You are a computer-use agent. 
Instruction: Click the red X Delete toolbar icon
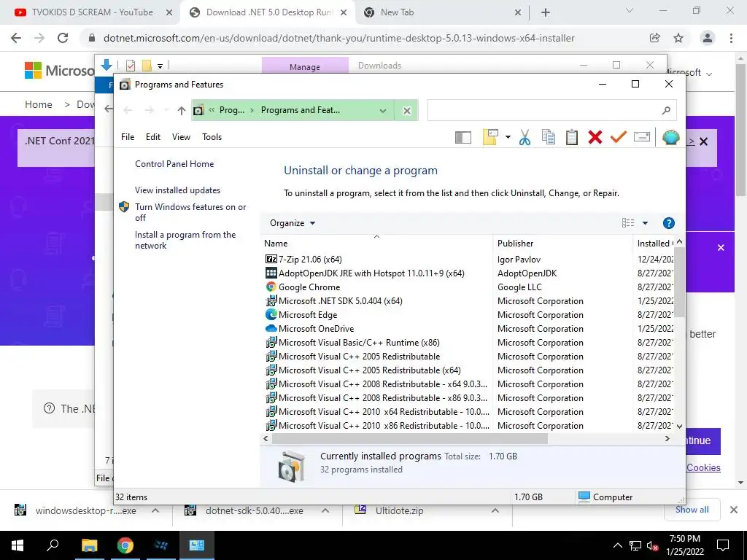click(x=595, y=137)
